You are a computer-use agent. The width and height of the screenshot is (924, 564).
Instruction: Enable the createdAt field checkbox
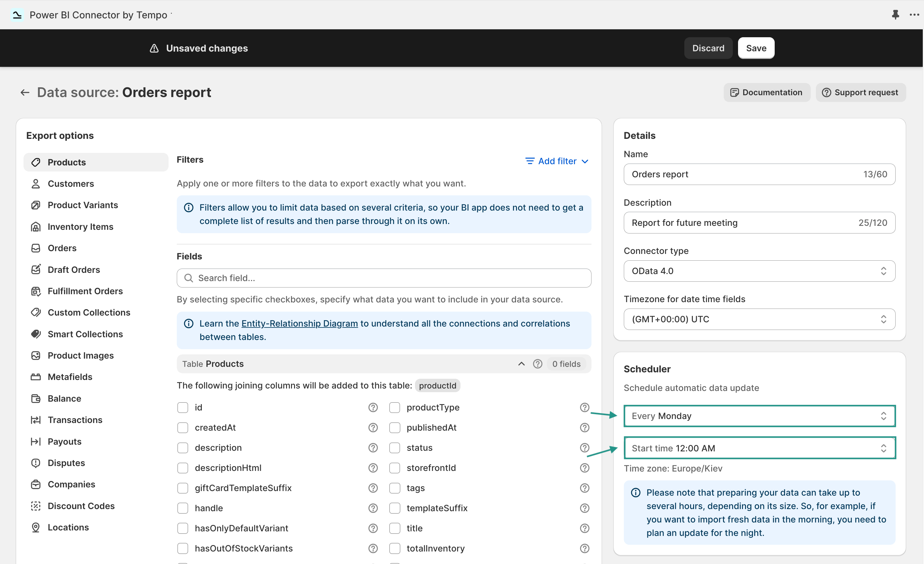point(183,428)
